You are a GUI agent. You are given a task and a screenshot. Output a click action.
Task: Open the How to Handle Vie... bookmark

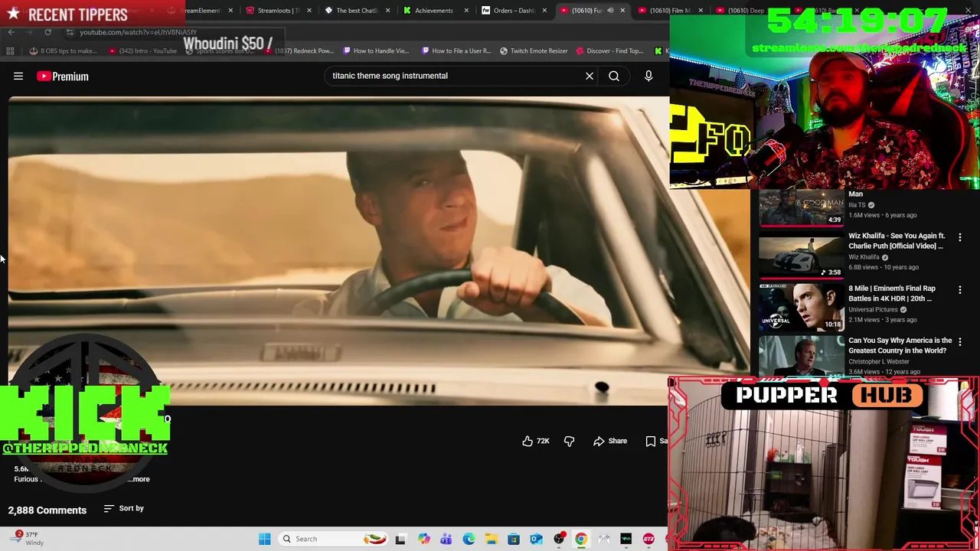point(376,51)
